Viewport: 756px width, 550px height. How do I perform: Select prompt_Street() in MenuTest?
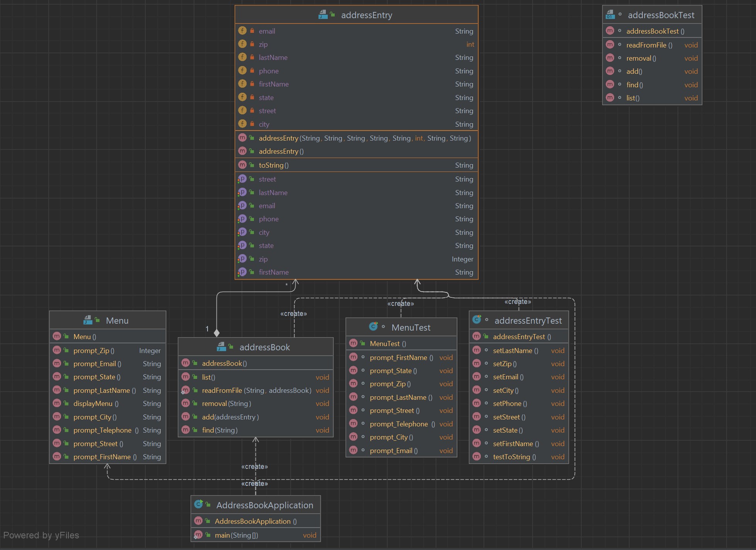(x=401, y=410)
